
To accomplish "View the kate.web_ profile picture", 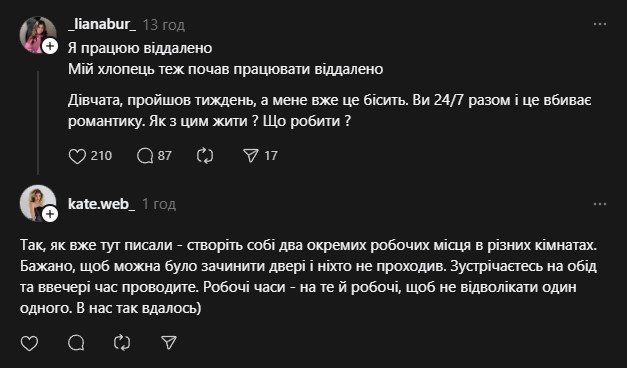I will (x=38, y=203).
